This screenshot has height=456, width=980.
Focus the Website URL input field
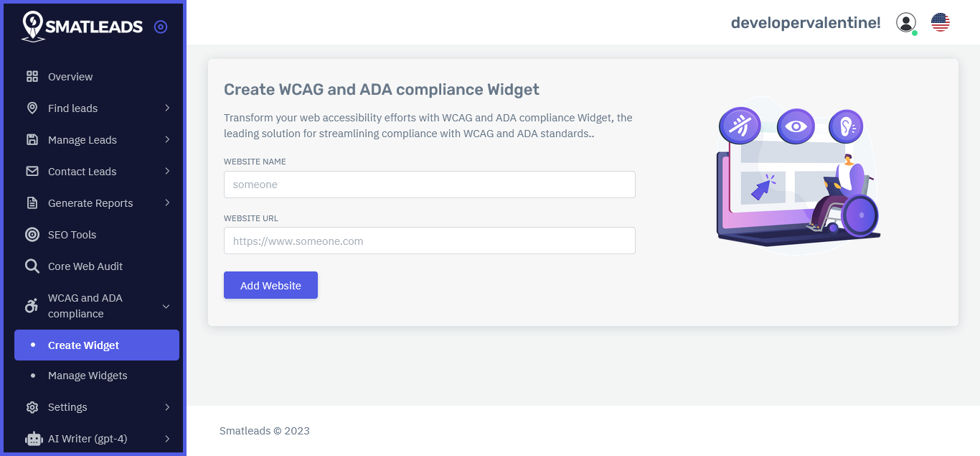[430, 241]
